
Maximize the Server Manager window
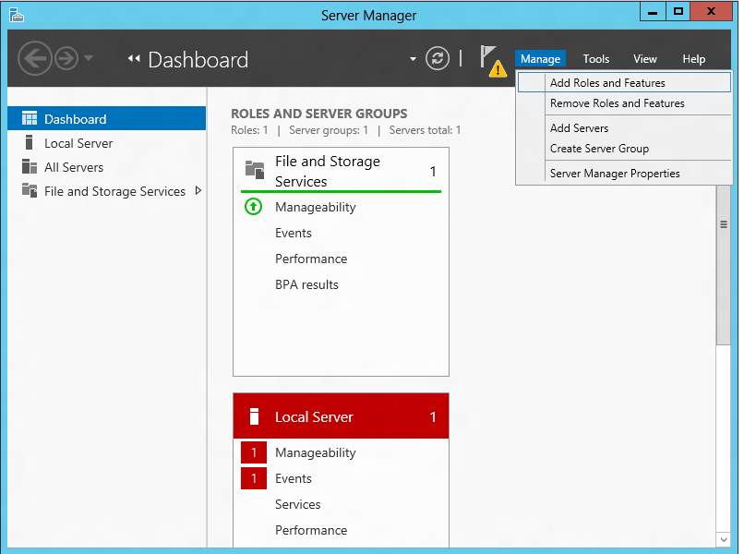click(x=678, y=12)
